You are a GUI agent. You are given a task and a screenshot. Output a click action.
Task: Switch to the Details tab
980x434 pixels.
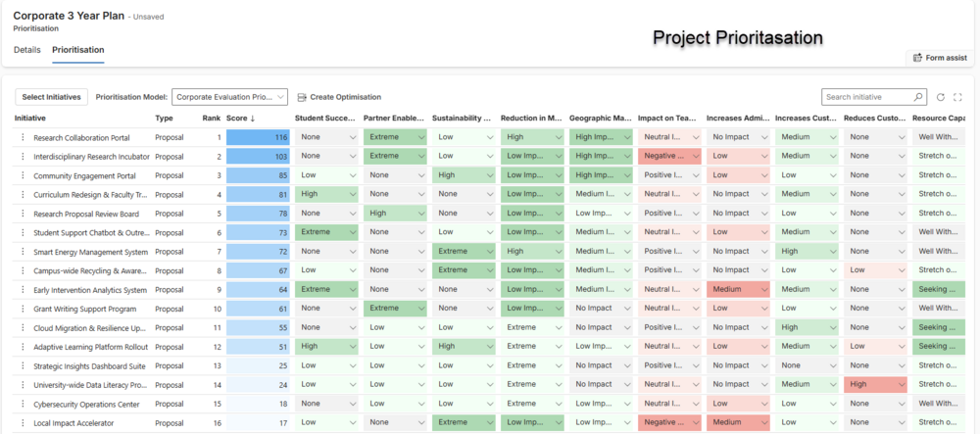click(27, 49)
